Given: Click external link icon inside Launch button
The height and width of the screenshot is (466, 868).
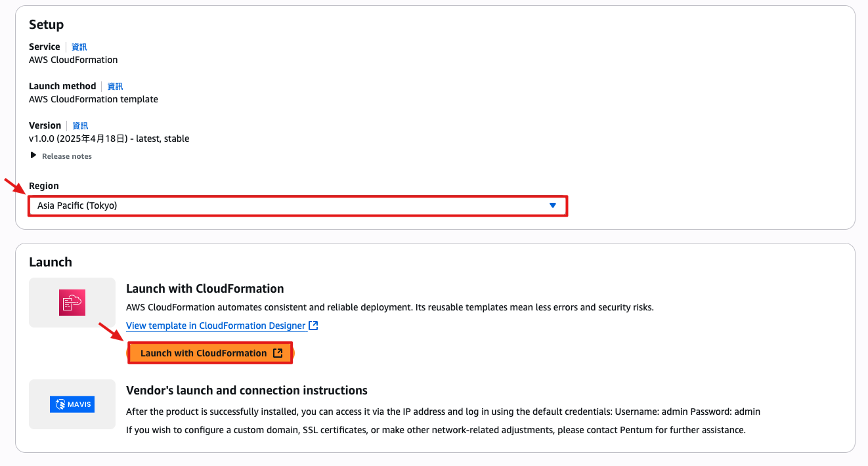Looking at the screenshot, I should tap(278, 353).
